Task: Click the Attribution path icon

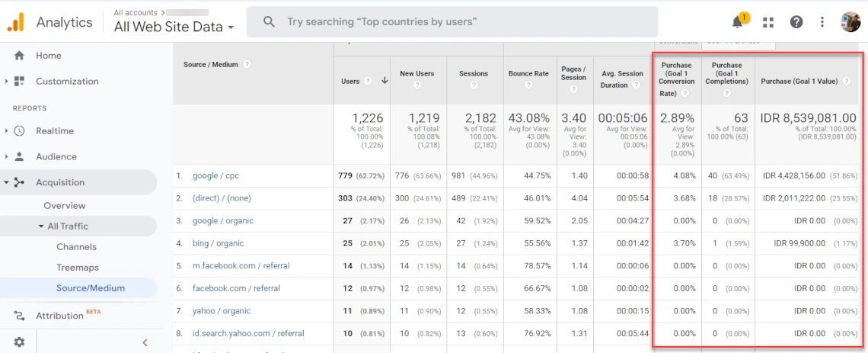Action: pos(19,316)
